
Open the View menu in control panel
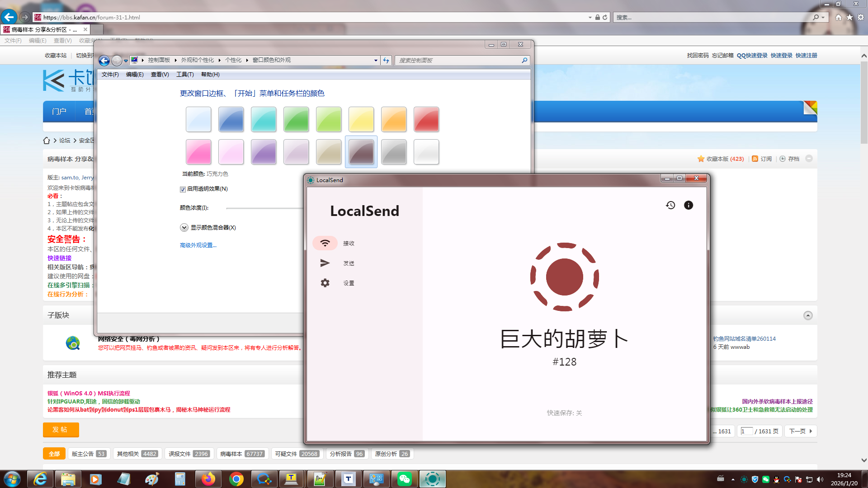[160, 75]
